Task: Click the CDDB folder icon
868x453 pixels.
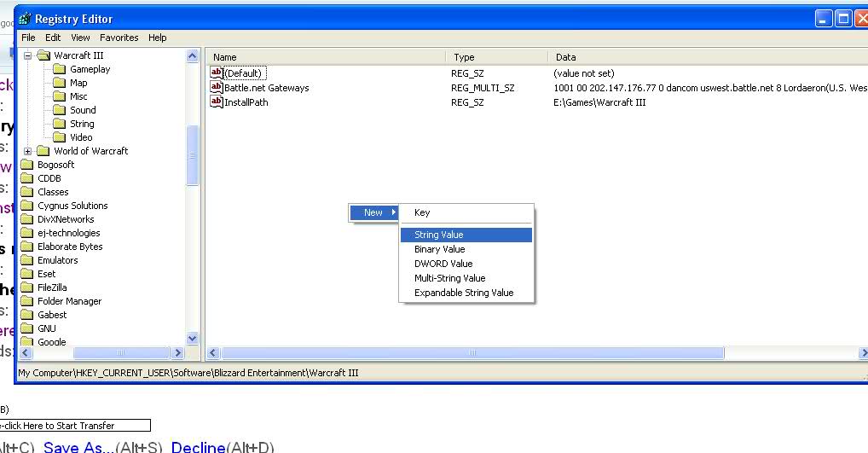Action: (26, 178)
